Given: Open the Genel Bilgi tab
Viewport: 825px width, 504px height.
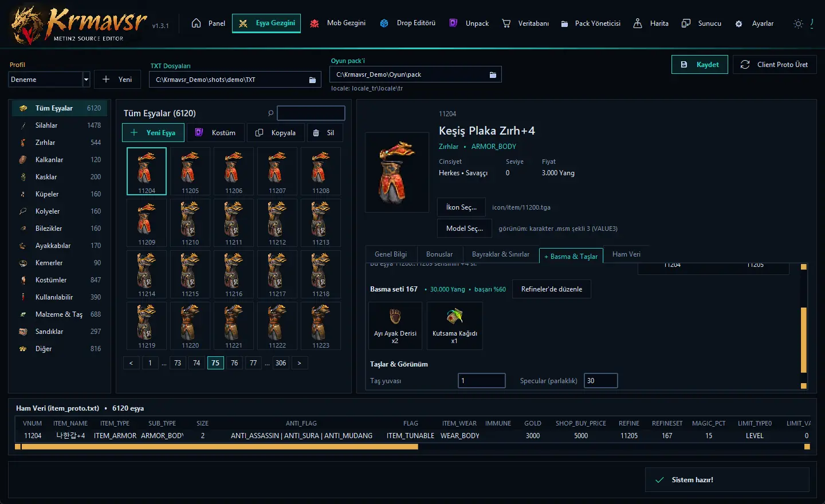Looking at the screenshot, I should tap(391, 254).
